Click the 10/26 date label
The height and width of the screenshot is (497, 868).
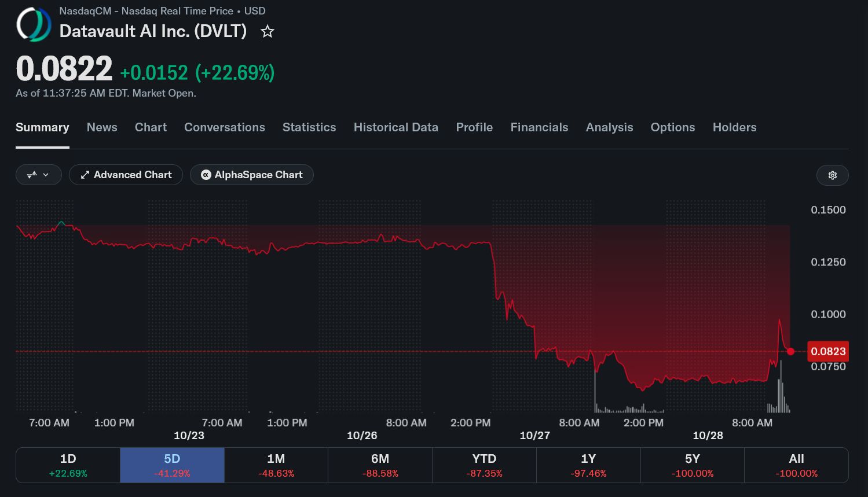(362, 435)
